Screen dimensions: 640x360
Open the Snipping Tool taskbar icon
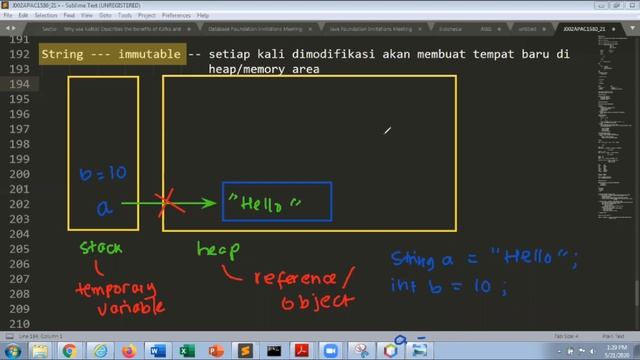361,351
